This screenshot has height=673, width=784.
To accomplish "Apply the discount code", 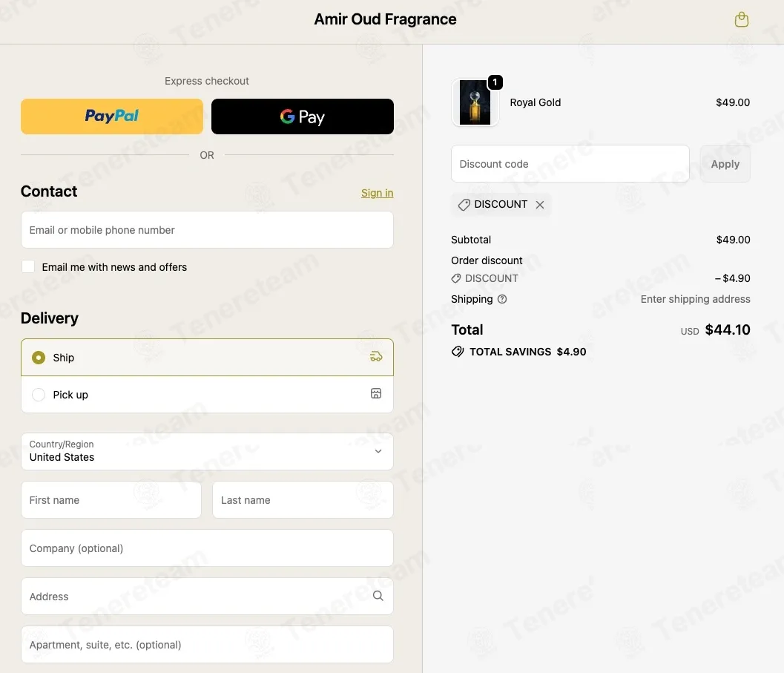I will pos(725,164).
